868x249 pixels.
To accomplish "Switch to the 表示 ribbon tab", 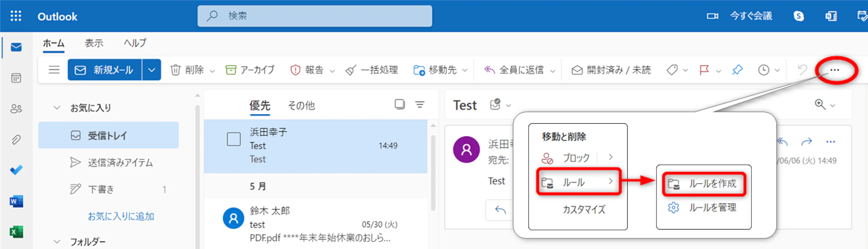I will click(x=94, y=43).
